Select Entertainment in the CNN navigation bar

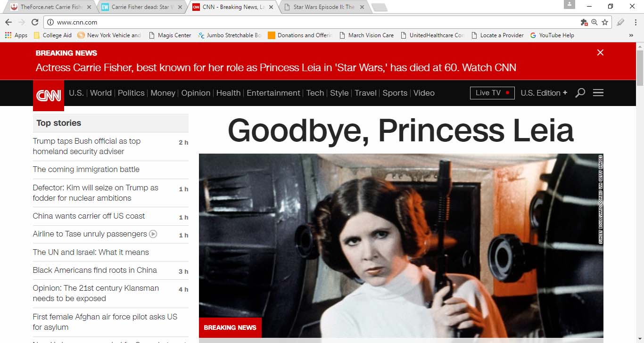tap(273, 93)
